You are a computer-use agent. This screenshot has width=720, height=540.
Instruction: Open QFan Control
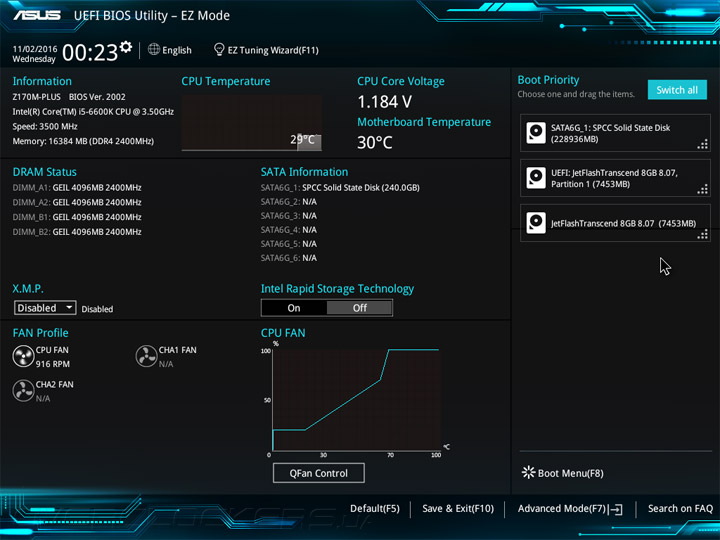pos(319,473)
